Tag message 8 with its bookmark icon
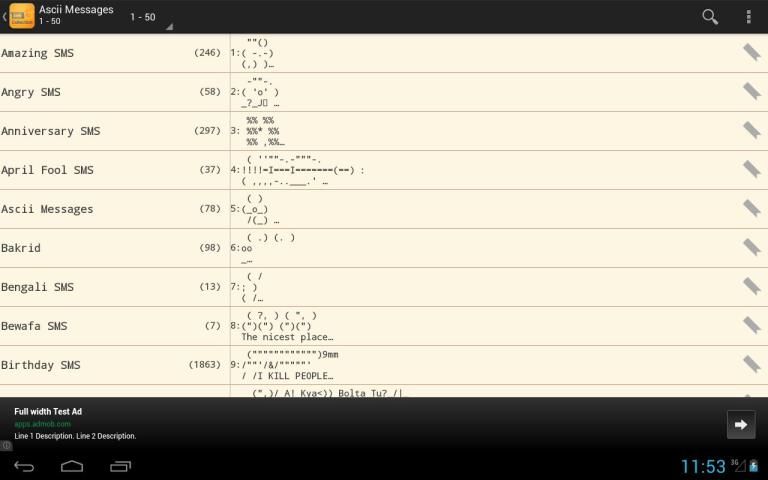768x480 pixels. pyautogui.click(x=751, y=325)
